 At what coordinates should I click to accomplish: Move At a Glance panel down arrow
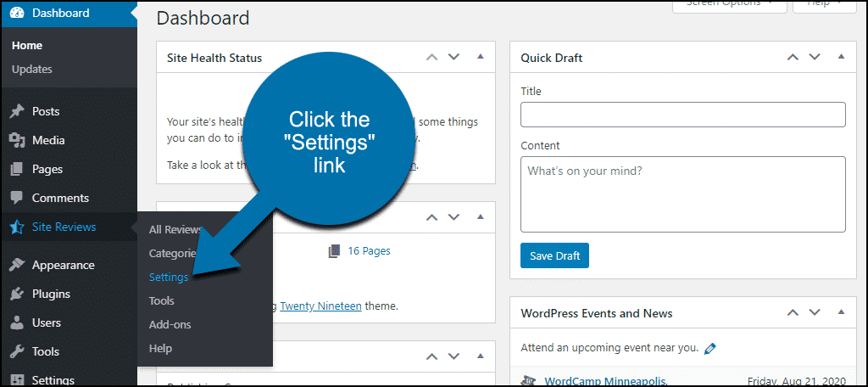(x=454, y=216)
